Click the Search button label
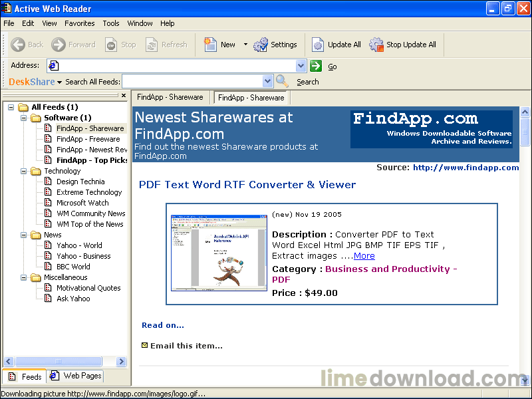 (x=308, y=82)
